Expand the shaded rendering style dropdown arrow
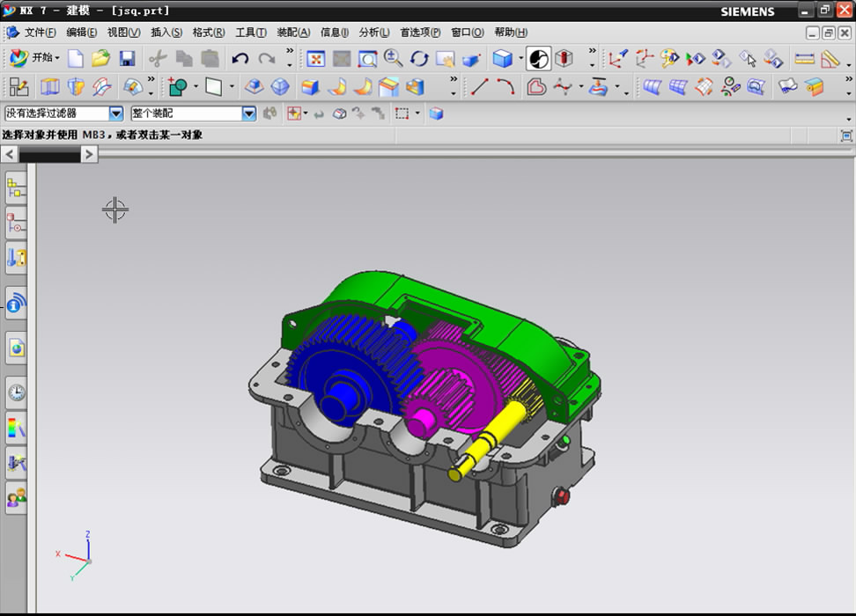 pyautogui.click(x=520, y=59)
